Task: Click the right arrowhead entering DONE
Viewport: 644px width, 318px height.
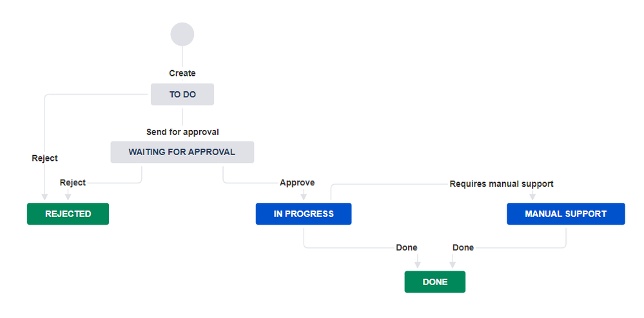Action: point(452,264)
